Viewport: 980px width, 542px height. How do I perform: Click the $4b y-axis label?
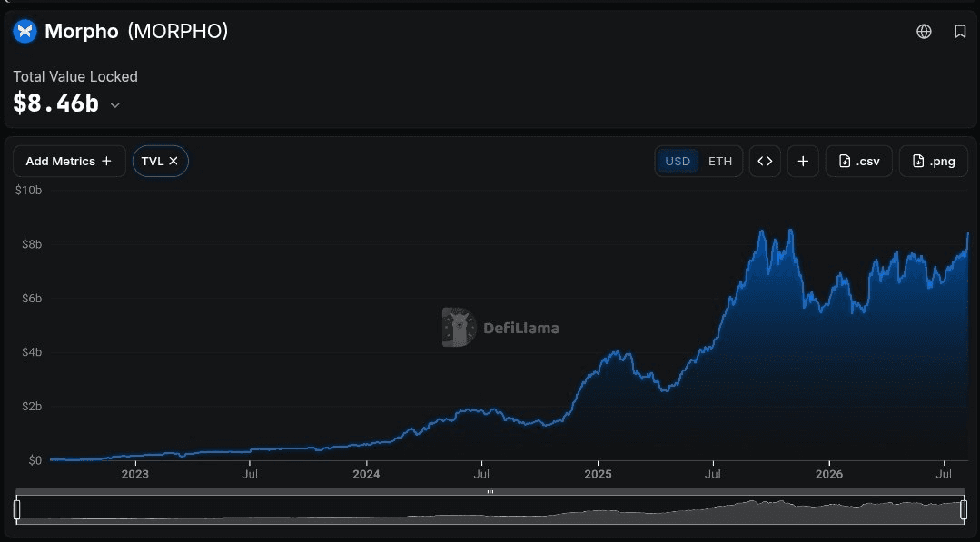click(31, 352)
